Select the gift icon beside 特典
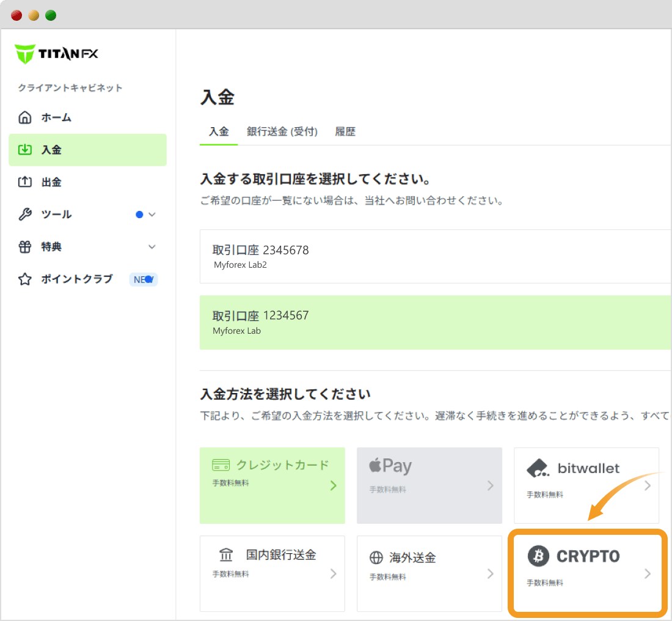The image size is (672, 621). pyautogui.click(x=24, y=247)
